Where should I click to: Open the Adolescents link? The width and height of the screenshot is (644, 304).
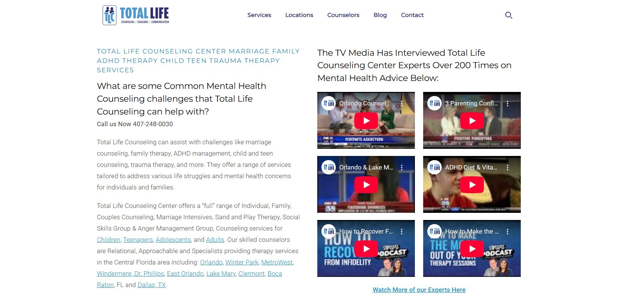(173, 240)
